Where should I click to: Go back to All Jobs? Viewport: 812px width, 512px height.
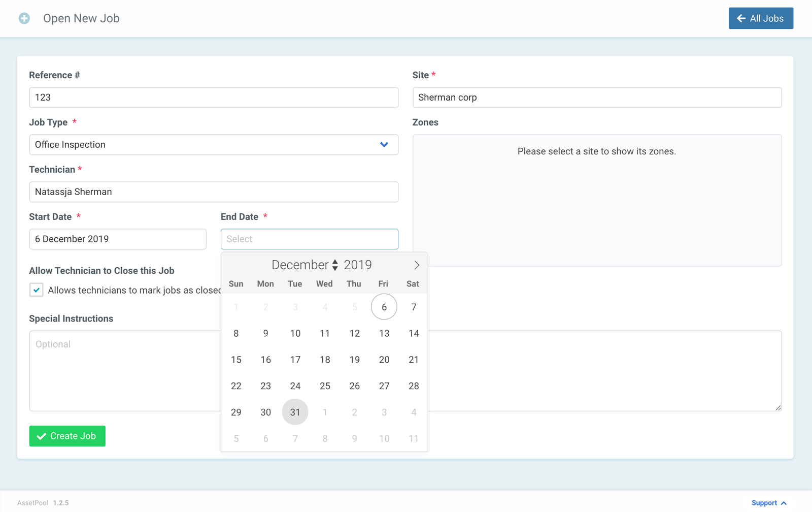click(761, 18)
